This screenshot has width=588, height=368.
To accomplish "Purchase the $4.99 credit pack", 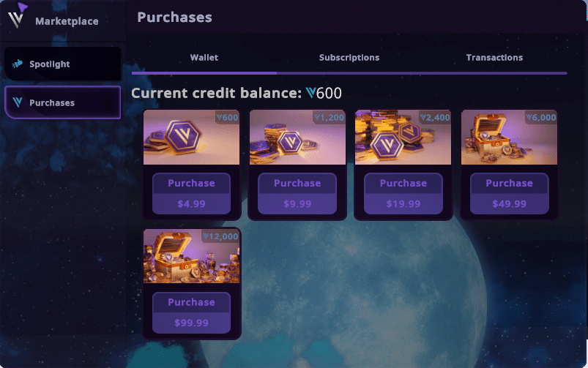I will point(191,194).
